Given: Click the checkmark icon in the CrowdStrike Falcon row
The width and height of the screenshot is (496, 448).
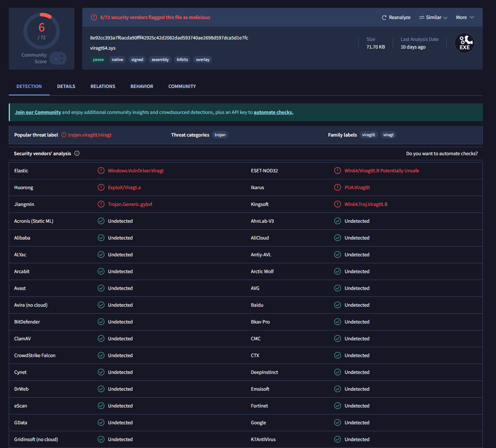Looking at the screenshot, I should click(101, 355).
